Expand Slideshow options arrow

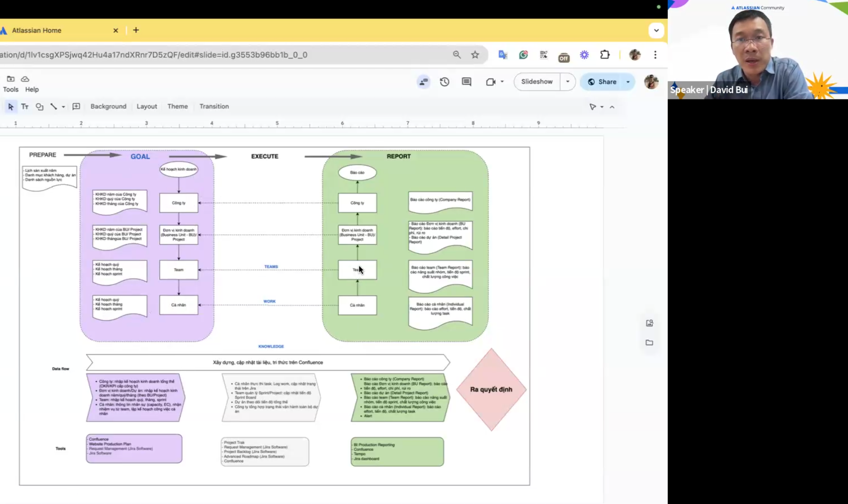pyautogui.click(x=568, y=82)
